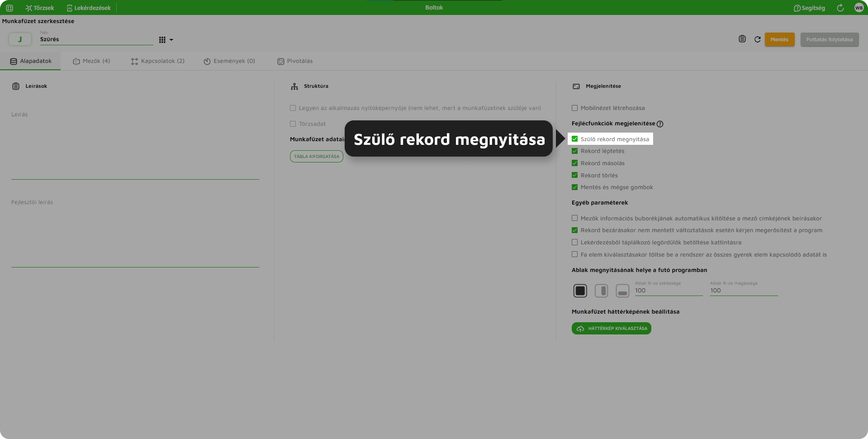Viewport: 868px width, 439px height.
Task: Switch to the Kapcsolatok (2) tab
Action: coord(158,61)
